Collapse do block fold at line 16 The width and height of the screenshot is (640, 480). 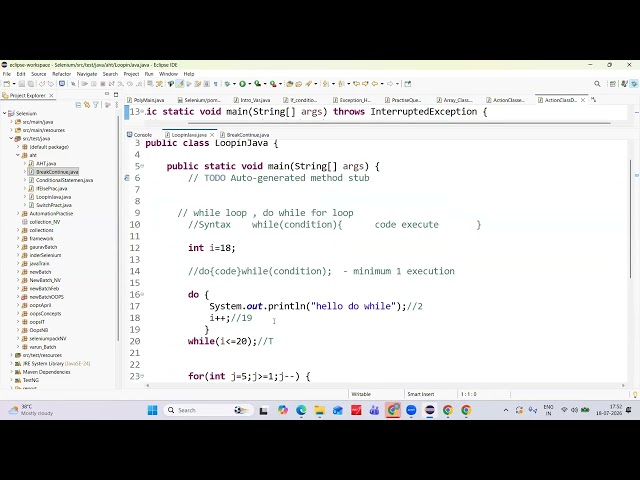pos(142,294)
